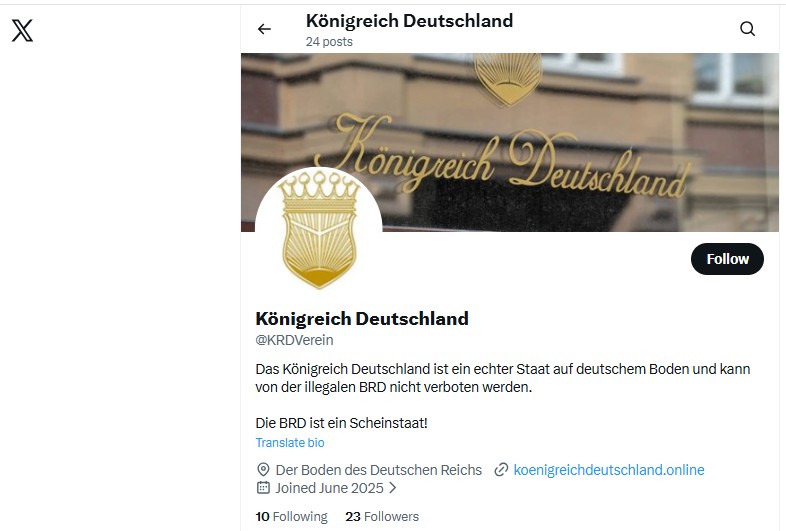Open koenigreichdeutschland.online website link

click(609, 470)
